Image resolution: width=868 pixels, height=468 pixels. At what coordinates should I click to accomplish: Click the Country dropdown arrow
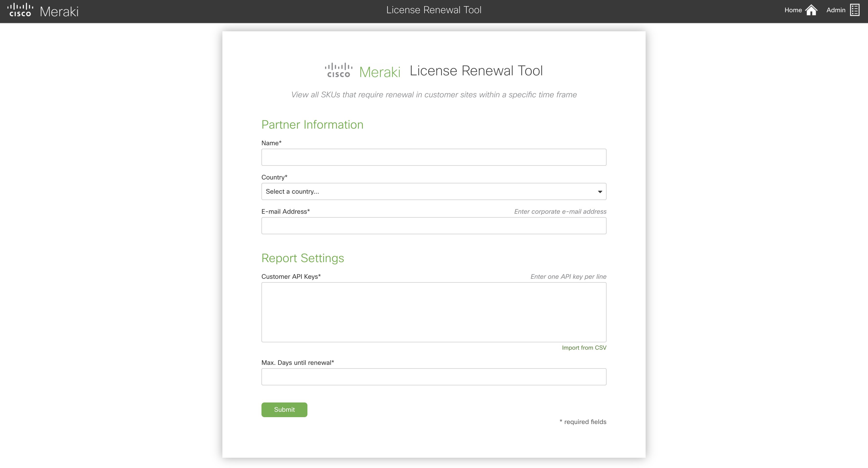coord(600,192)
